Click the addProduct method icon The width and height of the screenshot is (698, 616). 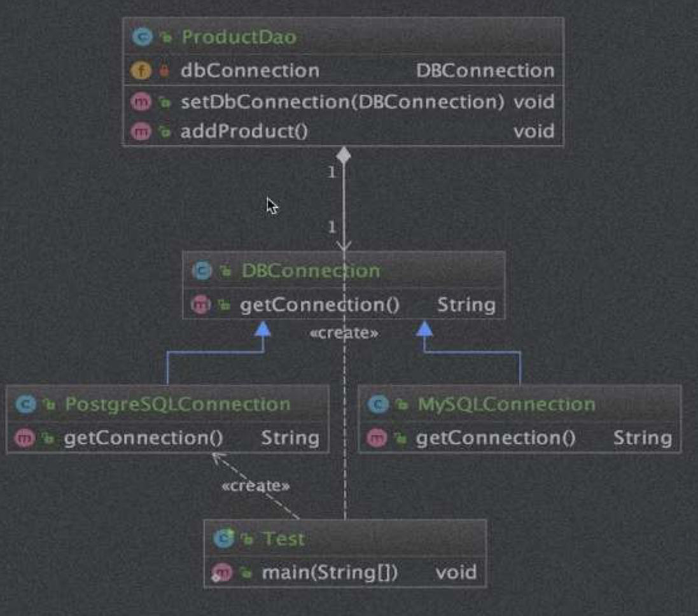pyautogui.click(x=141, y=132)
